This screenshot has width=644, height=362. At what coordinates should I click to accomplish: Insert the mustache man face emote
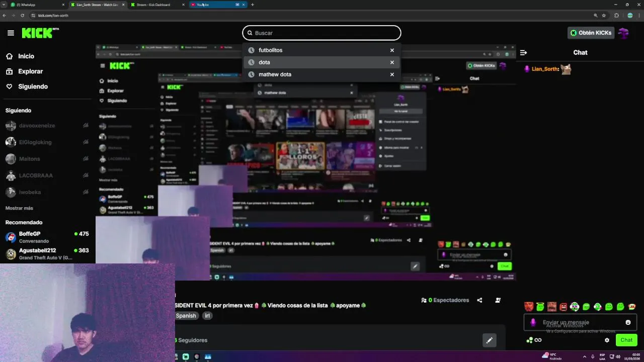click(552, 306)
